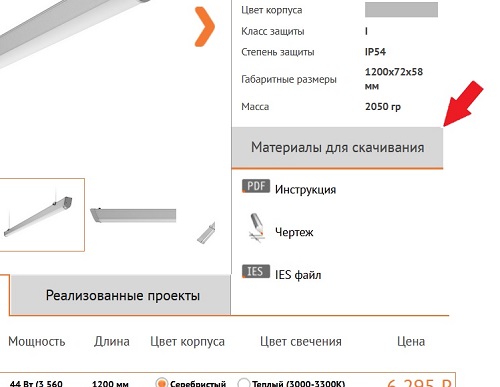The image size is (500, 387).
Task: Open the PDF icon for Инструкция
Action: click(256, 186)
